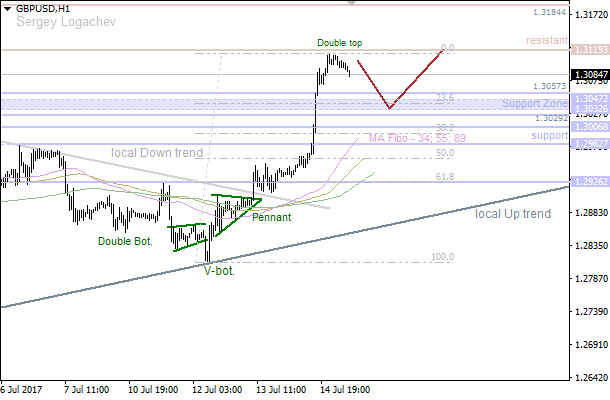The height and width of the screenshot is (400, 610).
Task: Select the local Up trend label
Action: (x=512, y=214)
